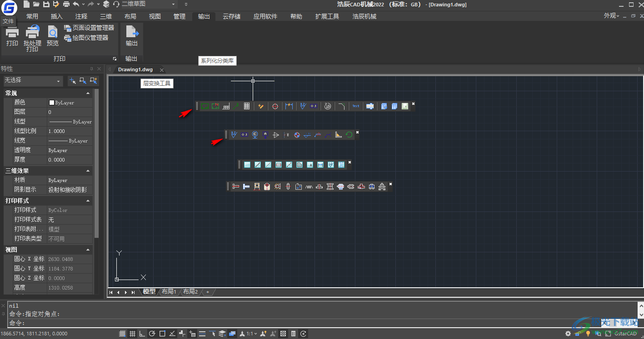Click the hatch layer icon in third toolbar
Screen dimensions: 644x339
coord(300,165)
